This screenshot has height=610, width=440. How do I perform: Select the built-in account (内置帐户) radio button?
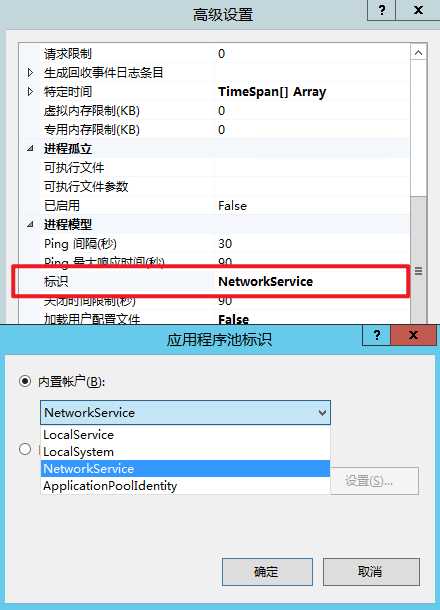25,381
